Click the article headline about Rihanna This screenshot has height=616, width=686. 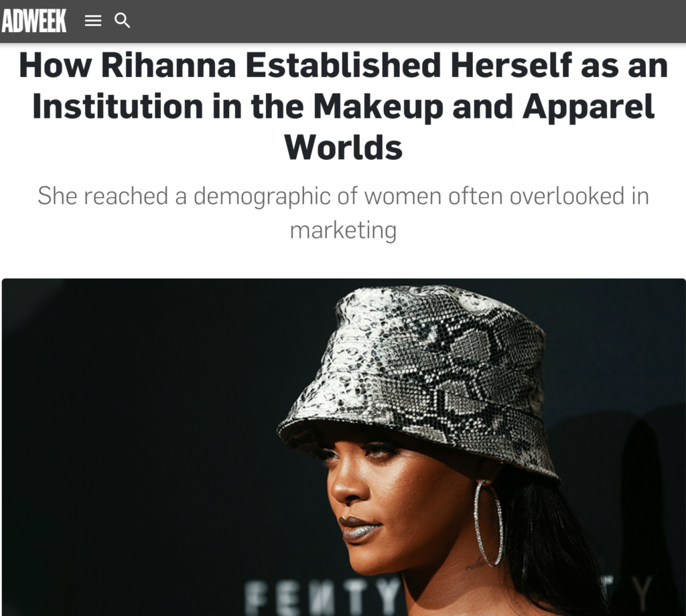tap(343, 106)
